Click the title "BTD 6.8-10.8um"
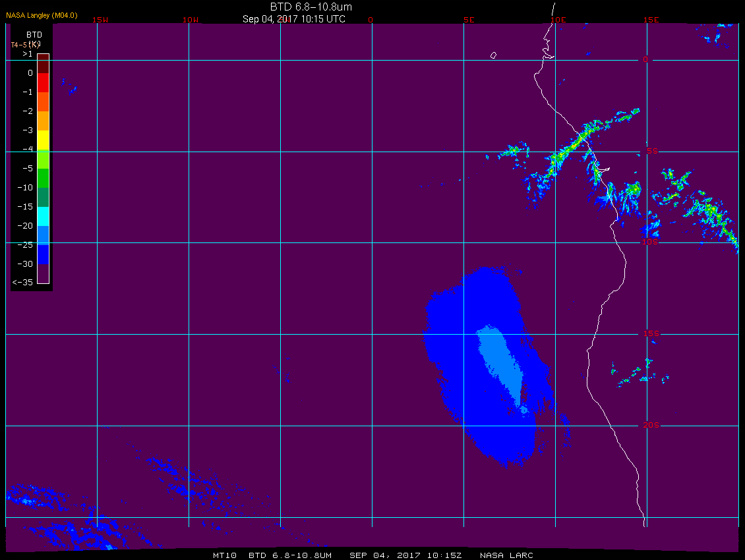 (x=311, y=7)
